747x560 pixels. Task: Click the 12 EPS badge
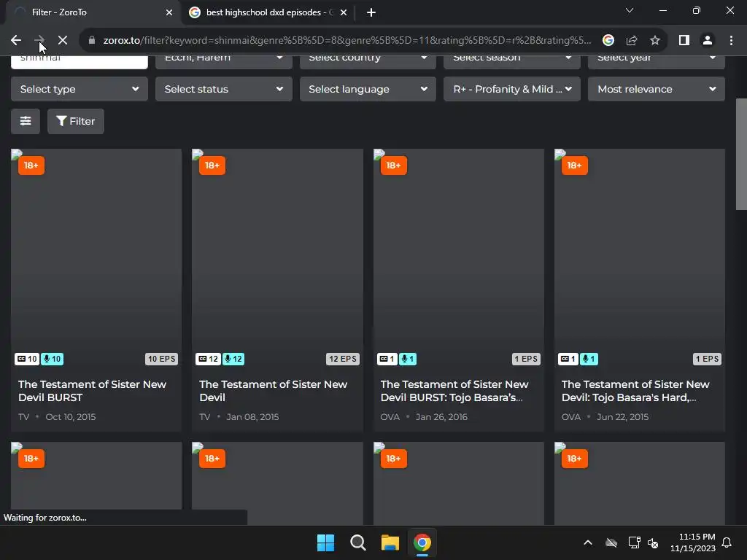(343, 359)
